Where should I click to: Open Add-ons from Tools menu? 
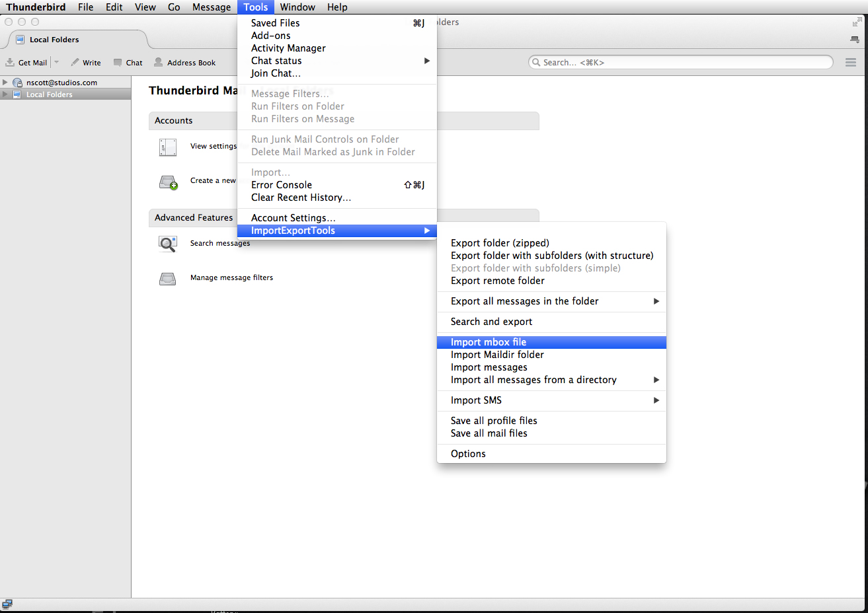pyautogui.click(x=337, y=36)
